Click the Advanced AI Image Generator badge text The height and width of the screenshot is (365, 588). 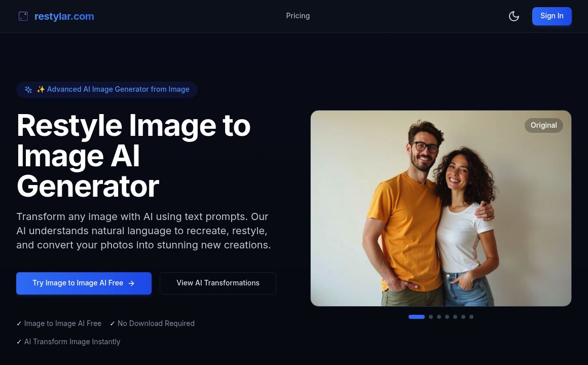[x=118, y=89]
